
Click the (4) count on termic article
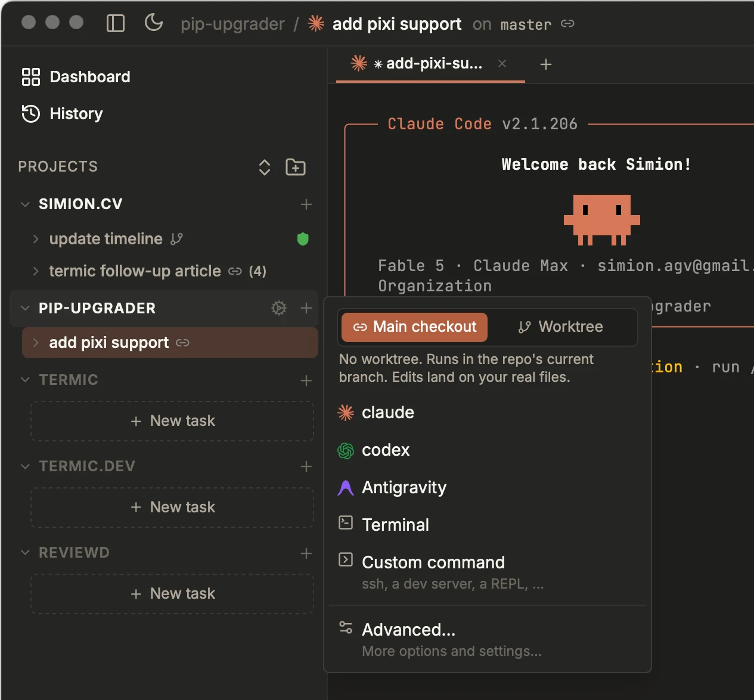pyautogui.click(x=257, y=272)
